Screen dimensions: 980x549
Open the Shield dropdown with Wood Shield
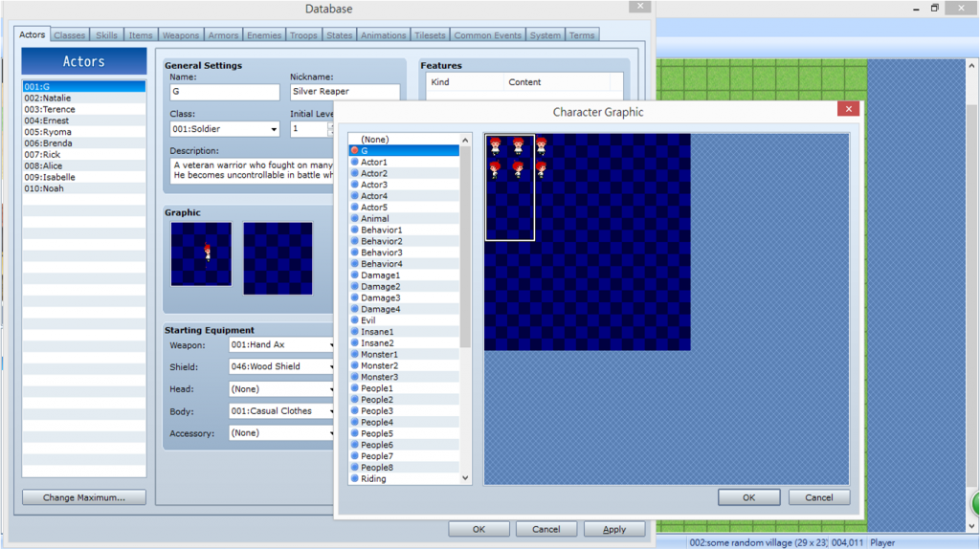[x=281, y=366]
